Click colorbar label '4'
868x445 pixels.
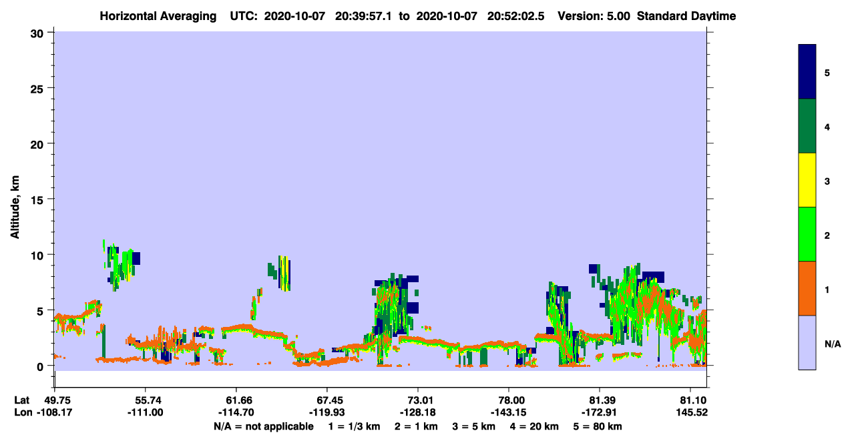tap(827, 126)
